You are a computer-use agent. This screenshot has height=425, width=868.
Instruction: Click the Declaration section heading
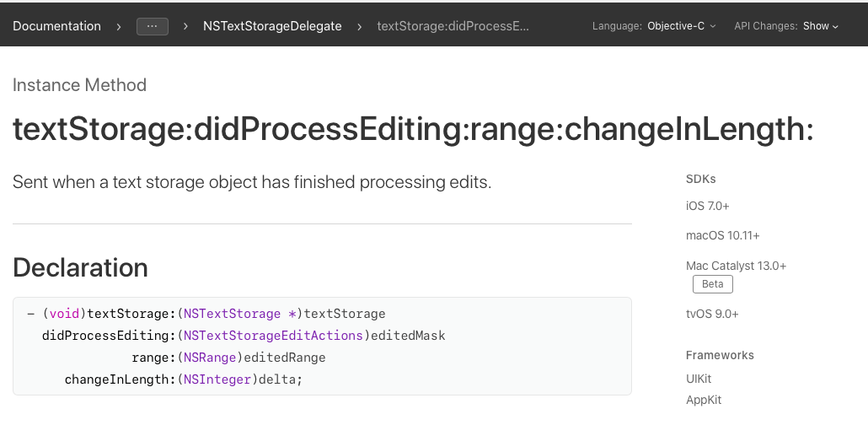coord(81,267)
